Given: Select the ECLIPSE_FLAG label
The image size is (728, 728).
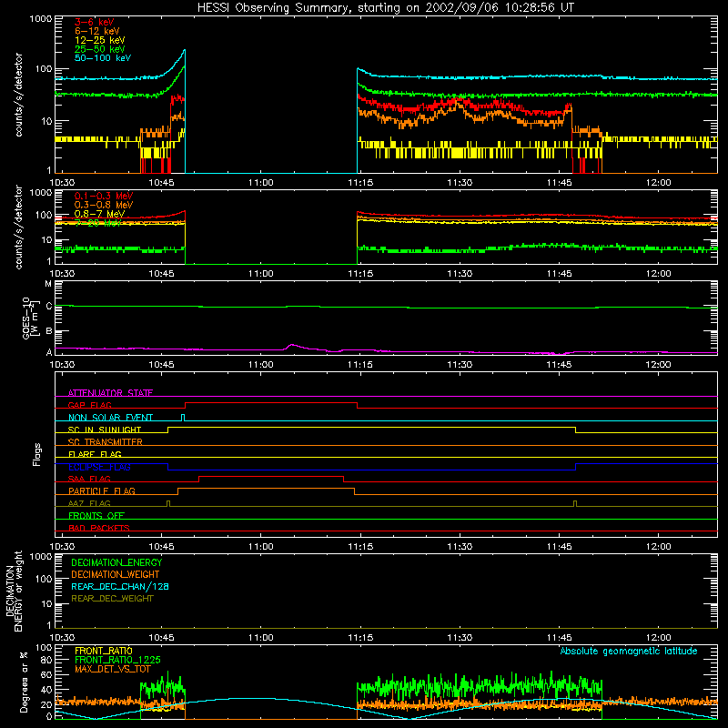Looking at the screenshot, I should point(99,467).
